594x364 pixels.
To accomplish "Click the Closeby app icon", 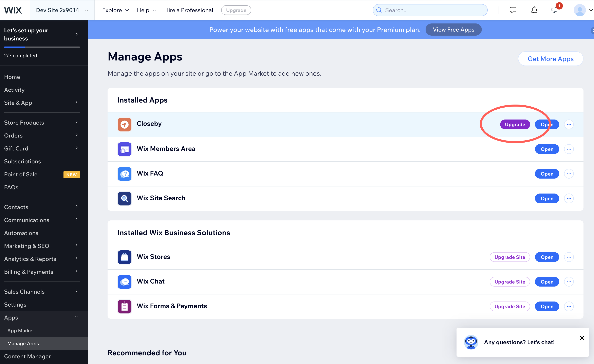I will click(124, 124).
